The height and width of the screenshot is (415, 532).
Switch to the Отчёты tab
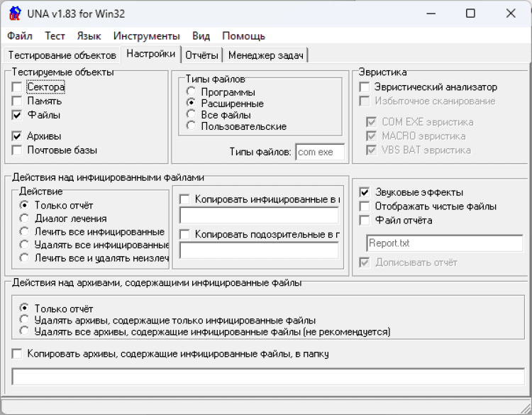pyautogui.click(x=201, y=55)
